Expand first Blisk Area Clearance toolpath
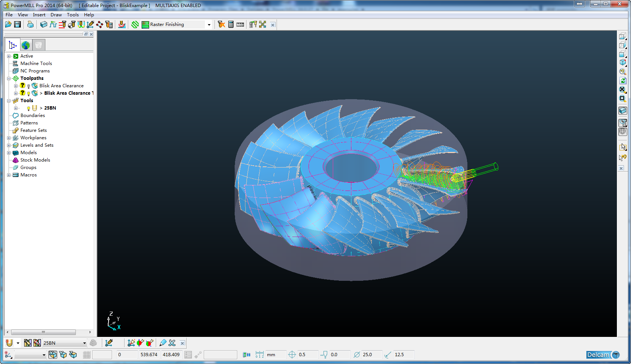Screen dimensions: 631x364 coord(16,86)
